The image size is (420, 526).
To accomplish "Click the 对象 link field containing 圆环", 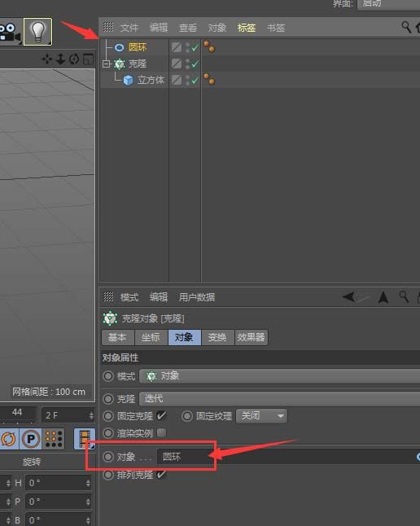I will pos(287,457).
